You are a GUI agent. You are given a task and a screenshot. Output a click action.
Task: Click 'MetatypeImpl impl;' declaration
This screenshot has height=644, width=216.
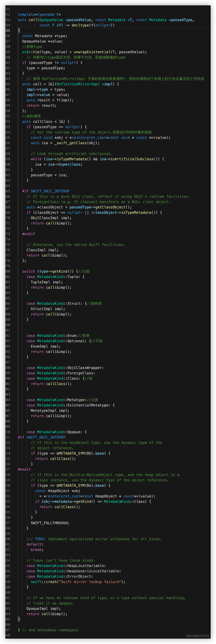coord(50,411)
